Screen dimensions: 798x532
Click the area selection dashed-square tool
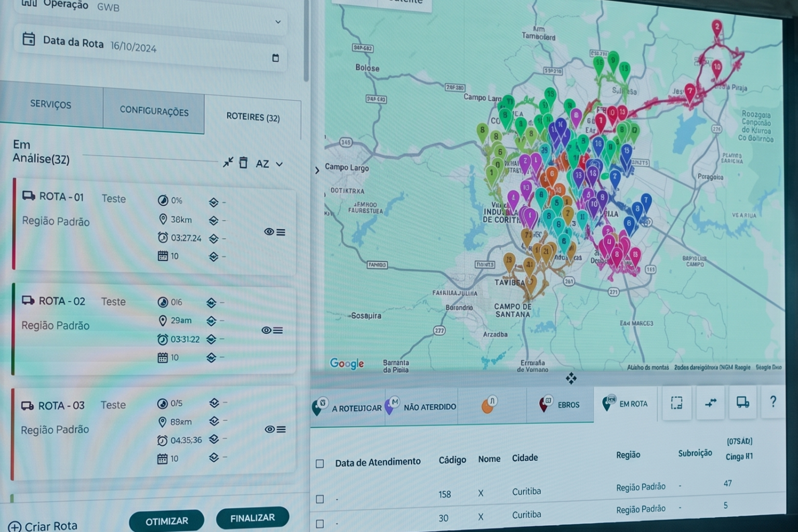pyautogui.click(x=676, y=403)
